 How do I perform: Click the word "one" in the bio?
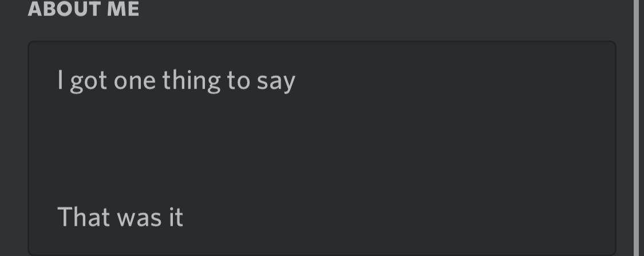click(135, 81)
